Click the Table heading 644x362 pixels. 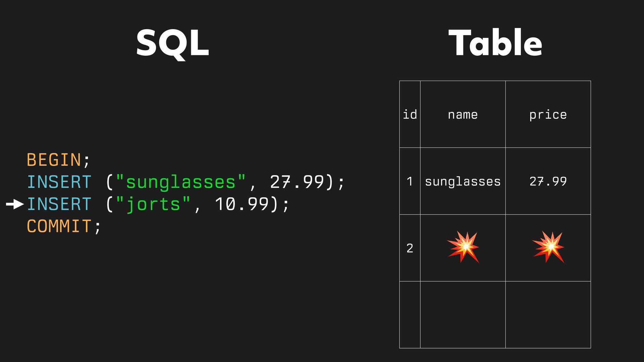pyautogui.click(x=495, y=43)
